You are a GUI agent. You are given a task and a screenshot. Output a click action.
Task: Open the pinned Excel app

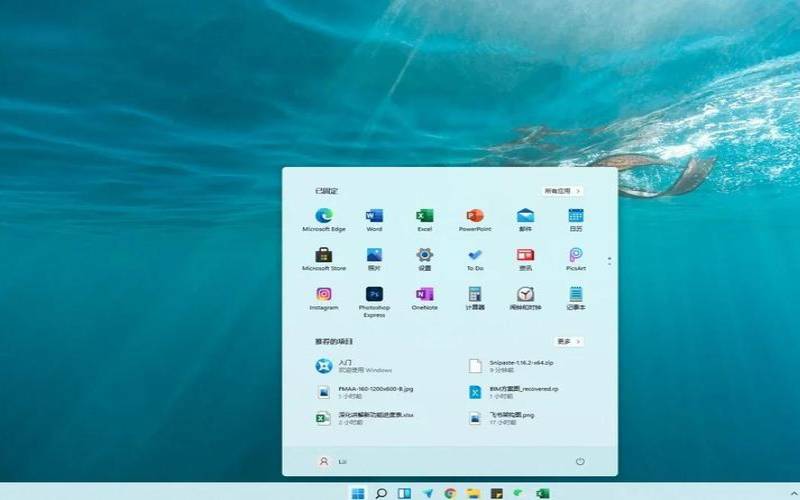[424, 220]
